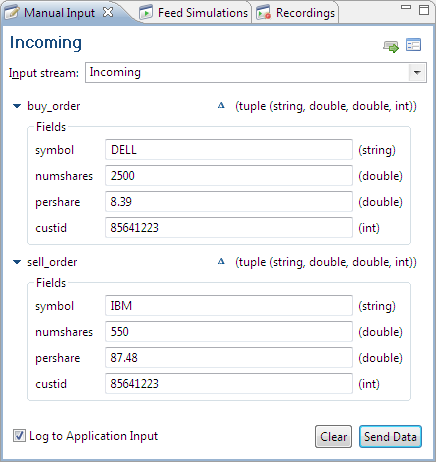Click the buy_order symbol field containing DELL
Viewport: 436px width, 462px height.
pyautogui.click(x=229, y=150)
